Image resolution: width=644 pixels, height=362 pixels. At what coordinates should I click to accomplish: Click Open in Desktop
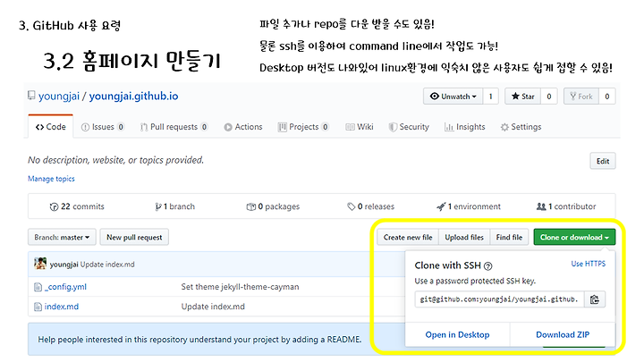pos(458,334)
